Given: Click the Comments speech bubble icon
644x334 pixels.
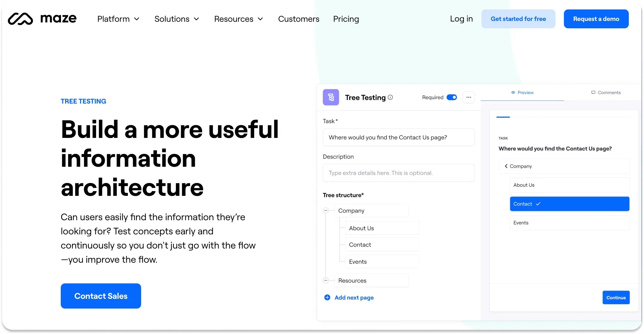Looking at the screenshot, I should click(593, 92).
